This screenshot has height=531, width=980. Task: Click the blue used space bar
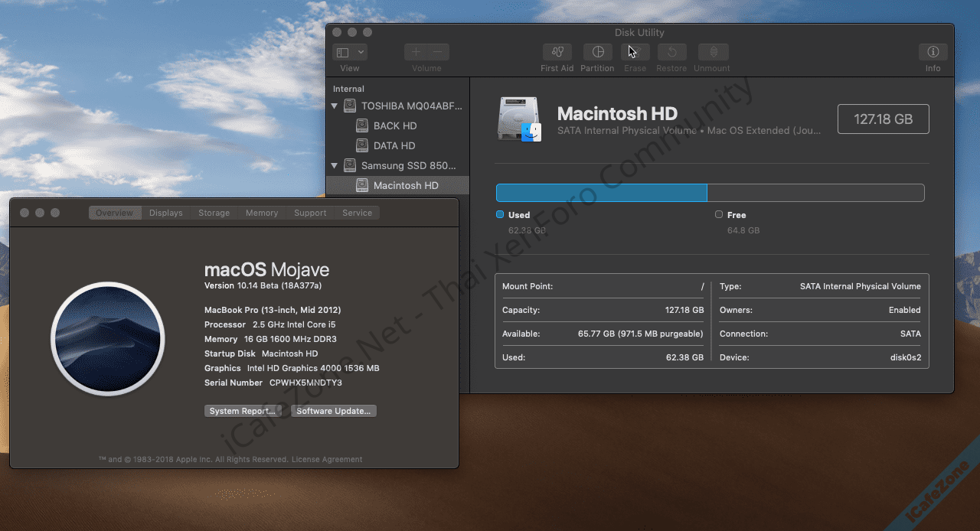click(601, 192)
